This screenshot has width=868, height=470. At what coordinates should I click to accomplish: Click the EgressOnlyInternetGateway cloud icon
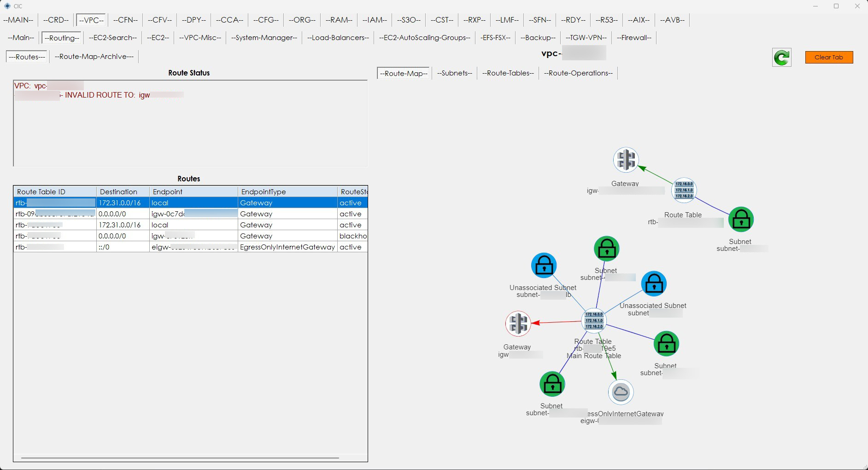point(621,392)
